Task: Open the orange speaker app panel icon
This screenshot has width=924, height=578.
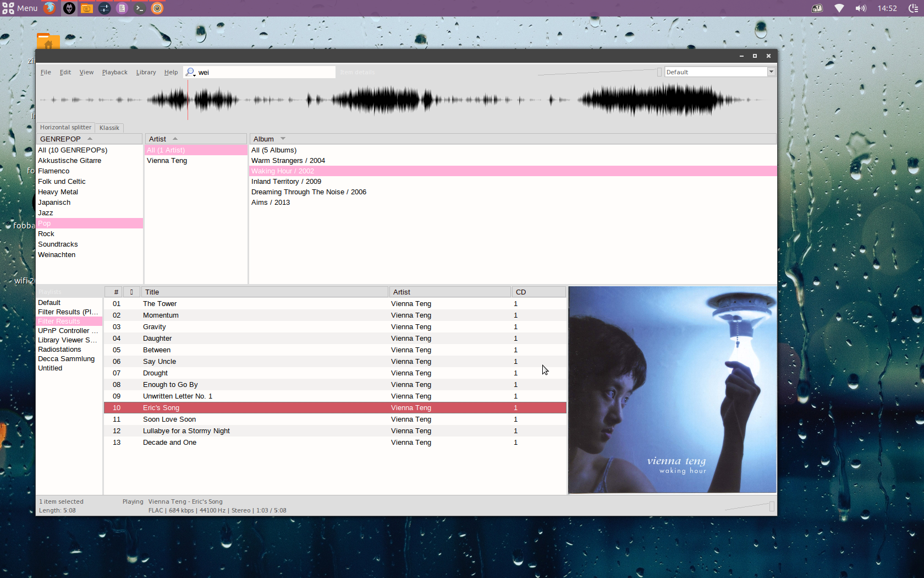Action: [x=157, y=8]
